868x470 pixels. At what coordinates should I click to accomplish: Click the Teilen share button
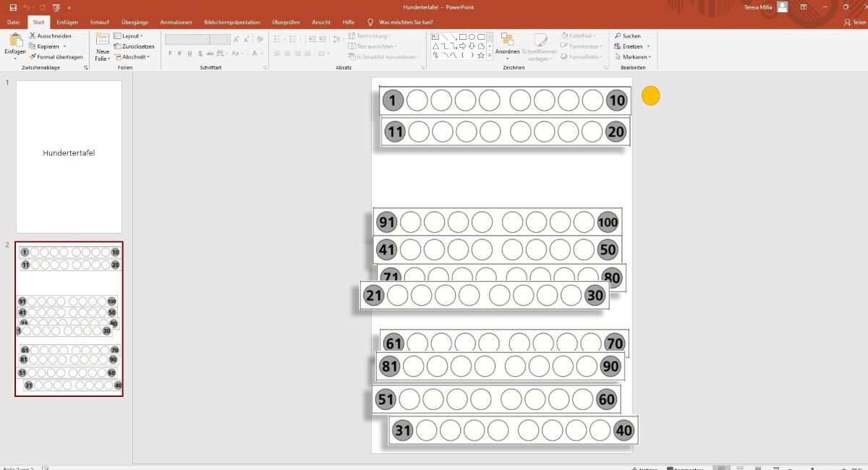(x=855, y=22)
